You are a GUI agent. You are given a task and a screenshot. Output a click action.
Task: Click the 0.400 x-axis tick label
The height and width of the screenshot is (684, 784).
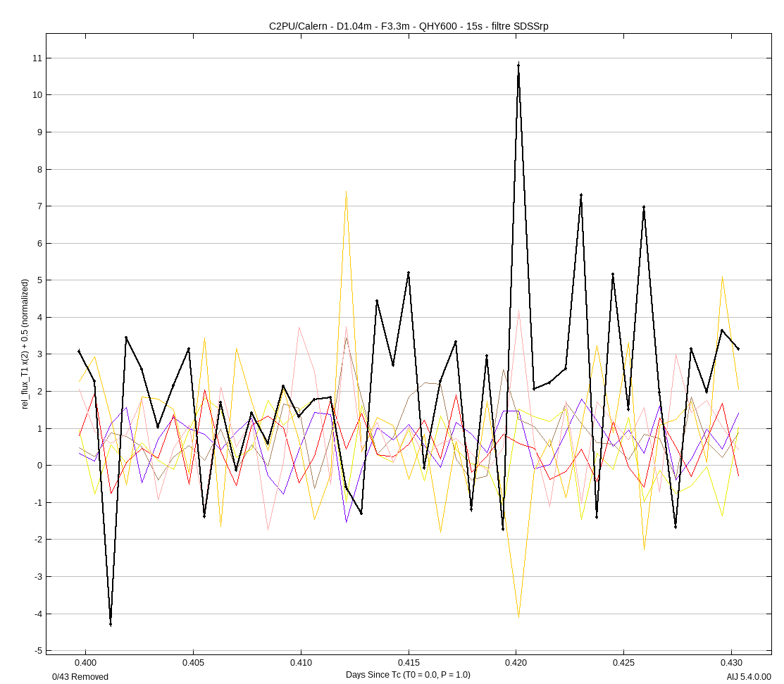coord(85,663)
